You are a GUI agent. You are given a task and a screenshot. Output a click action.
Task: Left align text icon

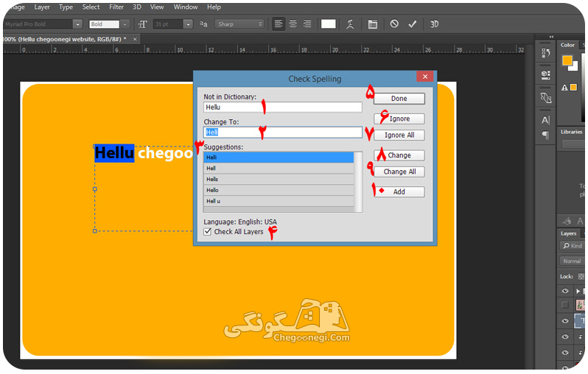point(279,24)
